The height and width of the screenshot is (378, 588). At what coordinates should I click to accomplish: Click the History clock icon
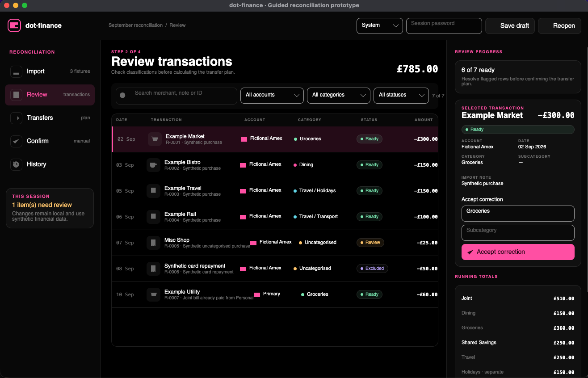(16, 164)
